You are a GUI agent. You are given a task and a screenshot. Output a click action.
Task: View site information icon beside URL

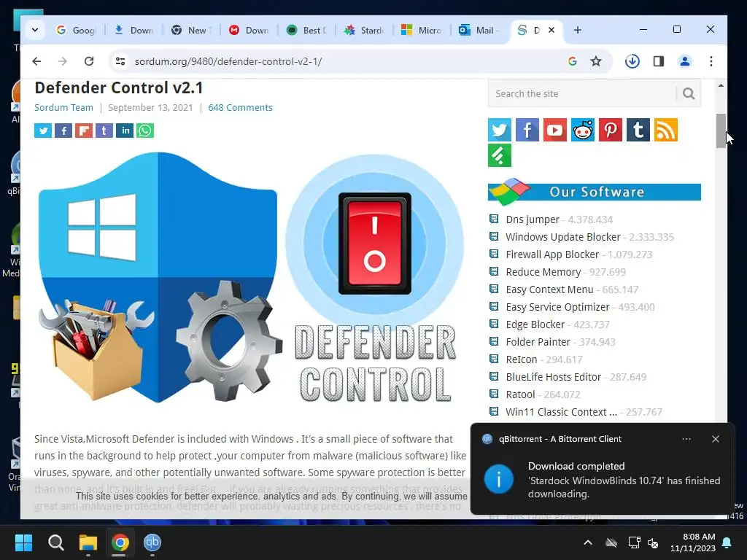120,61
